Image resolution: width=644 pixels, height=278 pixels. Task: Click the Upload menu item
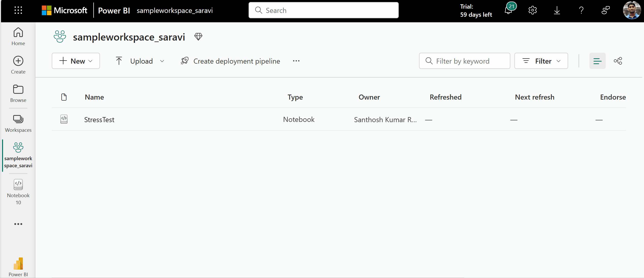click(141, 61)
